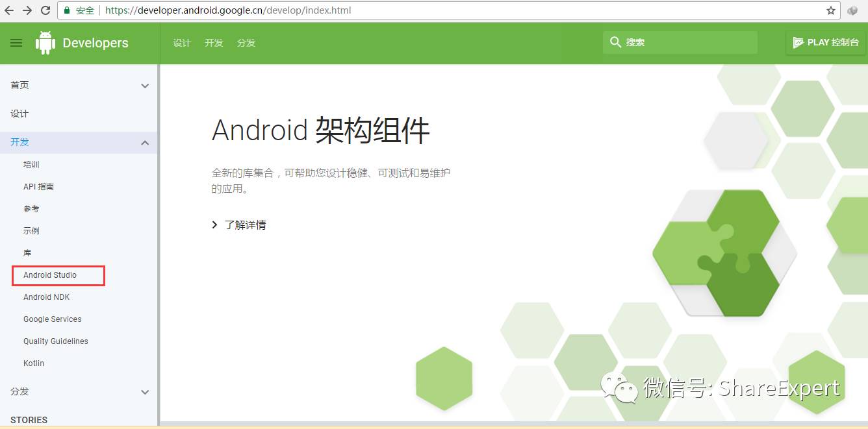Click the search magnifier icon
868x429 pixels.
click(x=615, y=42)
